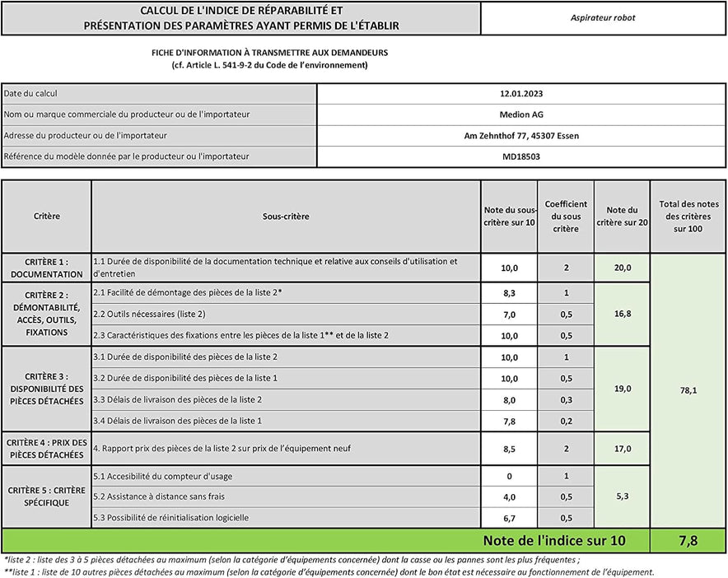This screenshot has width=728, height=578.
Task: Select the 17,0 score for Critère 4
Action: pos(622,449)
